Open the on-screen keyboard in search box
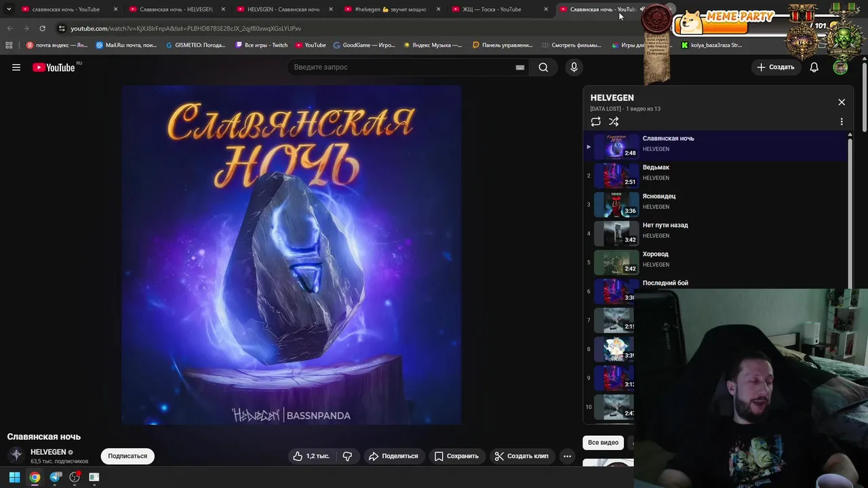The image size is (868, 488). 520,67
